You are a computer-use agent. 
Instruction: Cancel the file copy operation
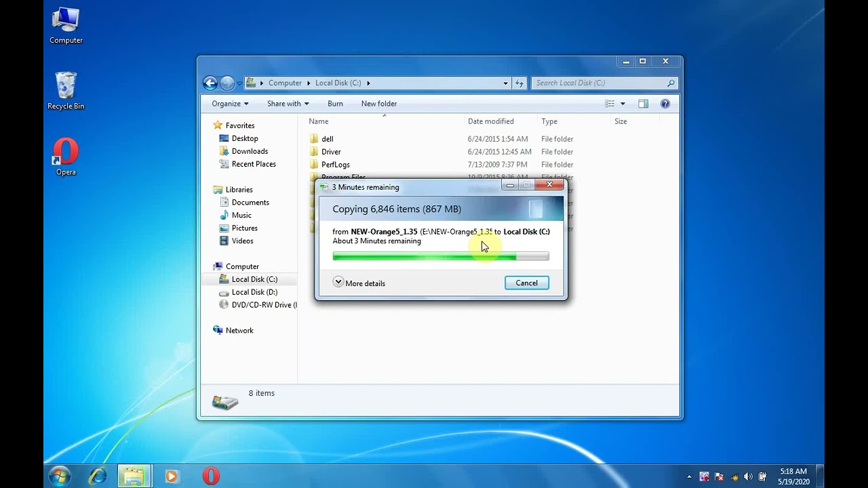click(x=526, y=283)
